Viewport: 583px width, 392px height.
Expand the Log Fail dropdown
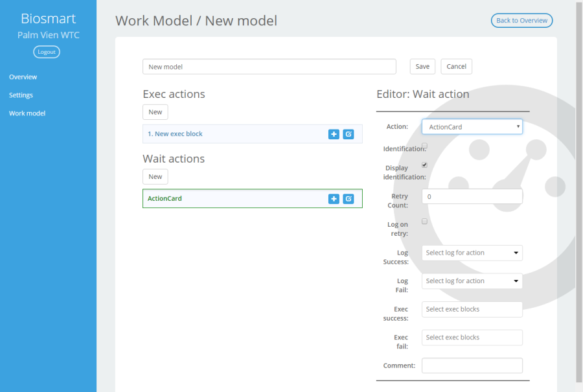472,281
